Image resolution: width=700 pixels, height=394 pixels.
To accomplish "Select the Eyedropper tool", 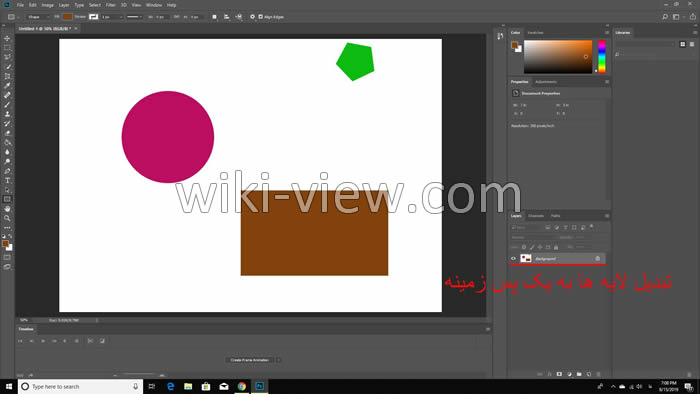I will click(7, 86).
